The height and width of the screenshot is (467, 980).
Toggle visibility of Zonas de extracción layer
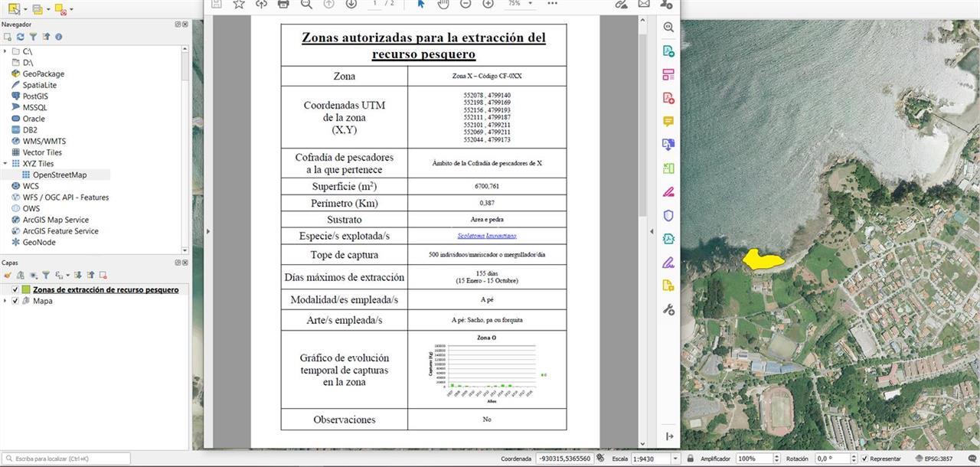[15, 290]
